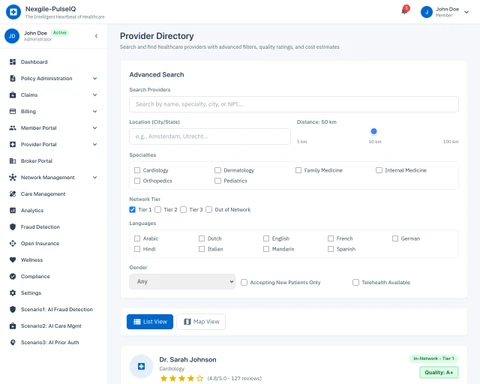Check the Spanish language checkbox
The width and height of the screenshot is (480, 384).
(x=331, y=249)
